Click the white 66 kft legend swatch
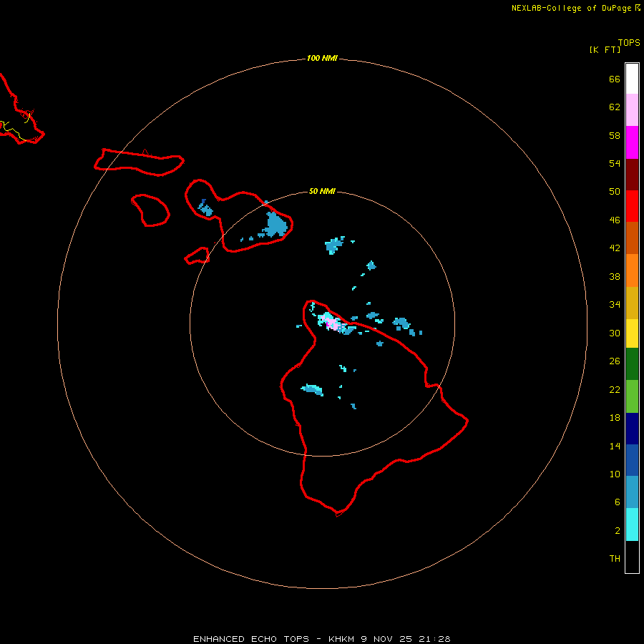 (x=632, y=79)
